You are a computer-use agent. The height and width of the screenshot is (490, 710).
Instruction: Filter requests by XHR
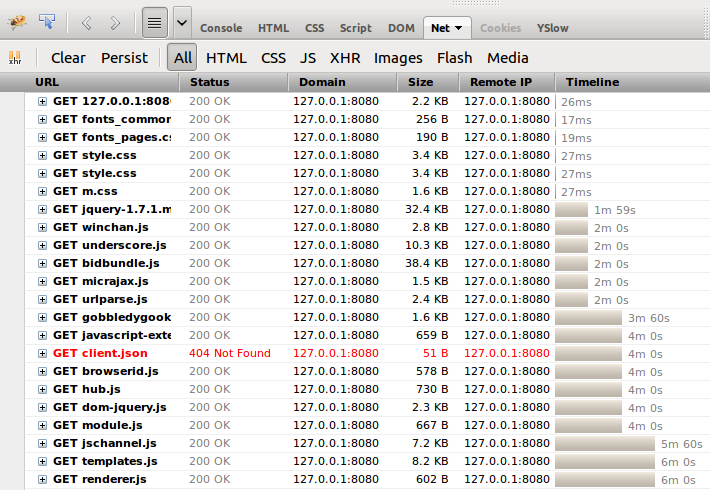pos(345,58)
